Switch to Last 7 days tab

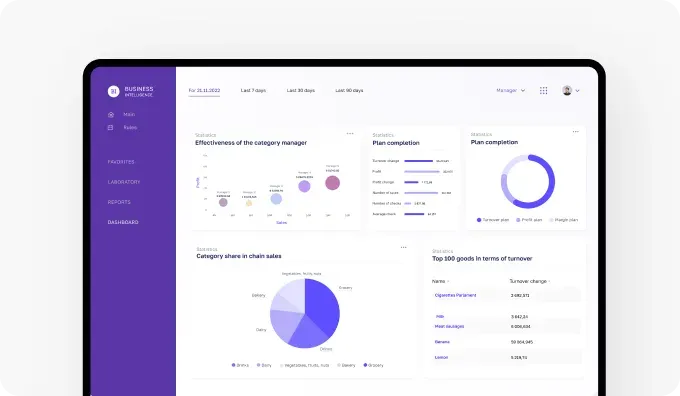pos(253,90)
